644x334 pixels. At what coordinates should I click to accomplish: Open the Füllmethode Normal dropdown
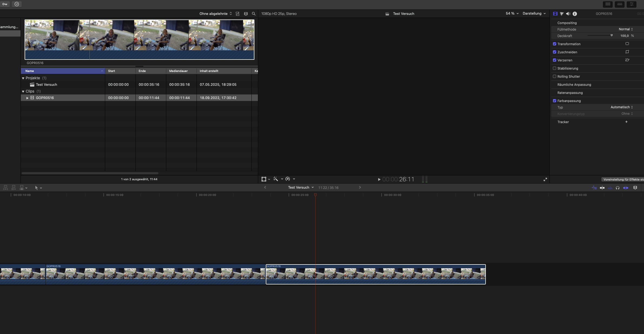(626, 29)
